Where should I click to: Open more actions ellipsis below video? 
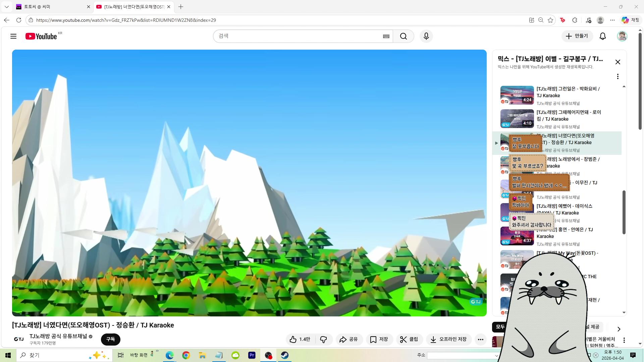(x=481, y=340)
